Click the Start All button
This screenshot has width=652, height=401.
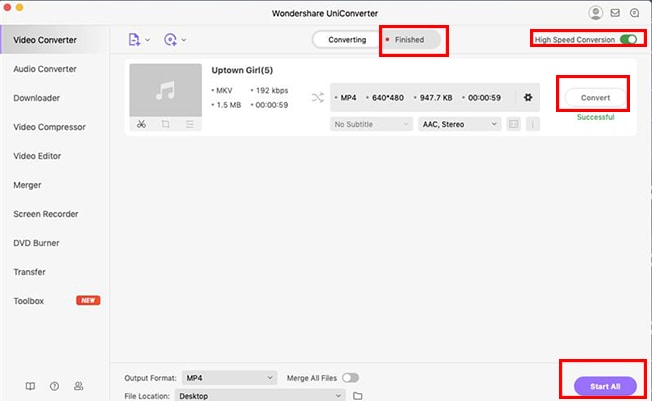pyautogui.click(x=605, y=386)
